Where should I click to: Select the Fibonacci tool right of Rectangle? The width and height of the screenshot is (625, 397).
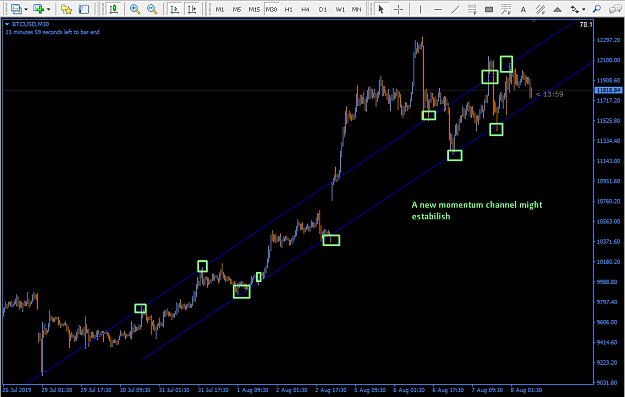pyautogui.click(x=506, y=9)
